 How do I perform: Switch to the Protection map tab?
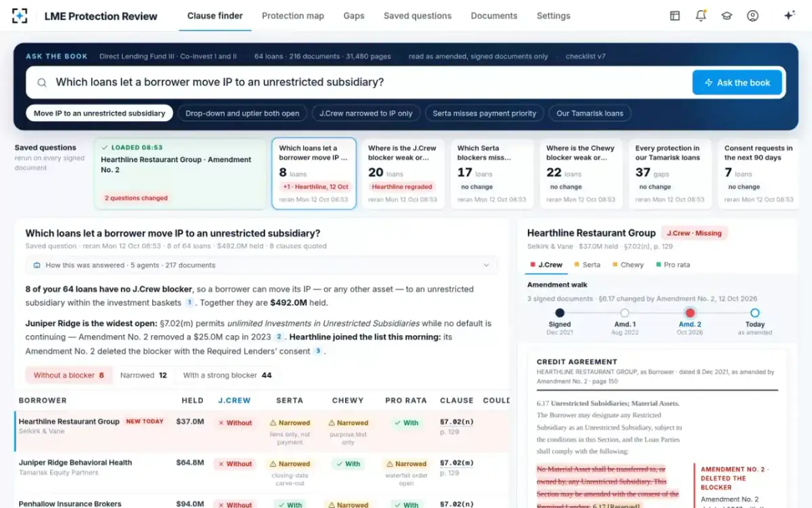click(x=293, y=16)
